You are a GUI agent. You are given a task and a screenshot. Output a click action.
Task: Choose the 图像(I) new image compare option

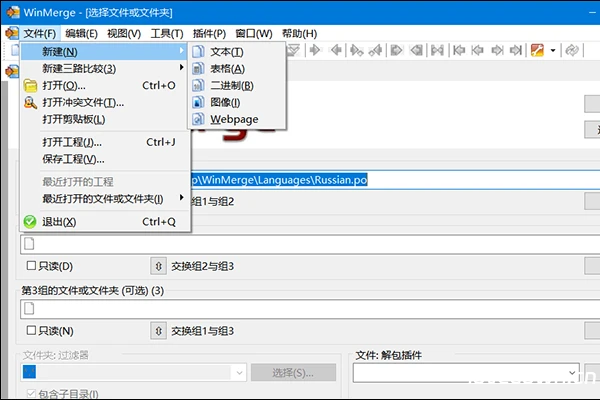click(236, 102)
